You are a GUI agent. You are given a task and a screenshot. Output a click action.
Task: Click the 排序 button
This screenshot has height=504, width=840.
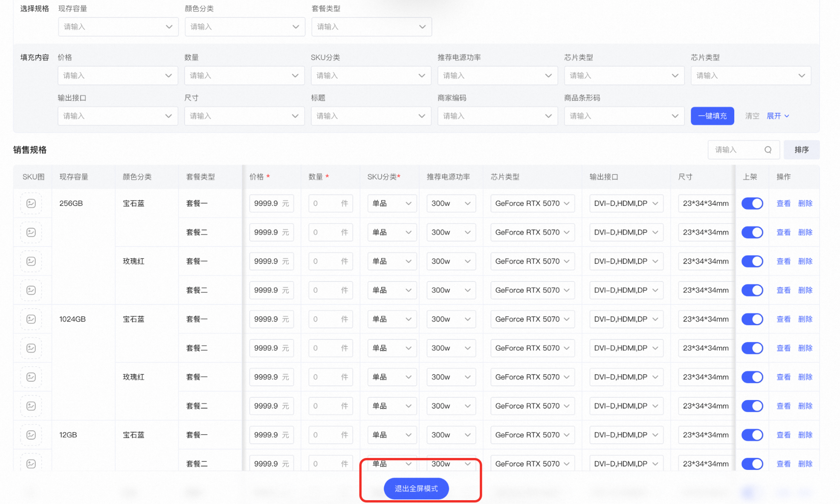point(801,150)
